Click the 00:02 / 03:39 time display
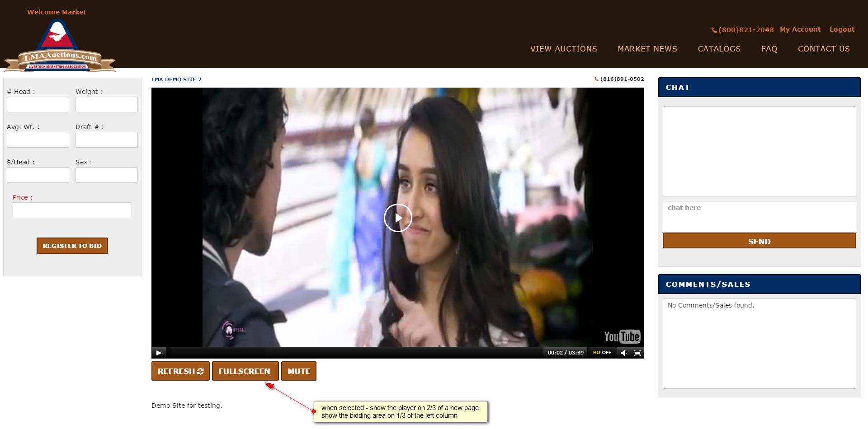 tap(566, 353)
